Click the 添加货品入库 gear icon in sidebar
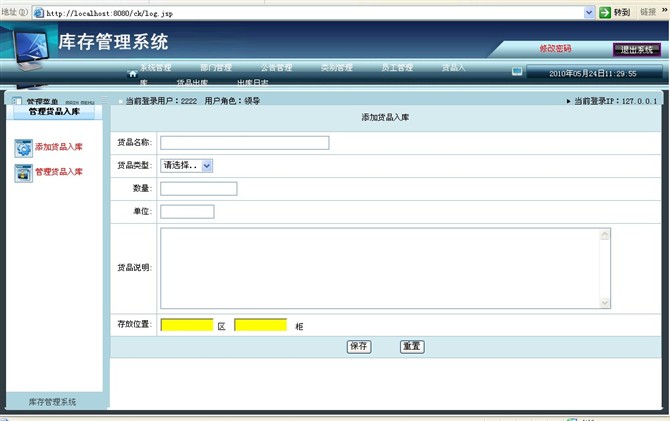 click(23, 148)
